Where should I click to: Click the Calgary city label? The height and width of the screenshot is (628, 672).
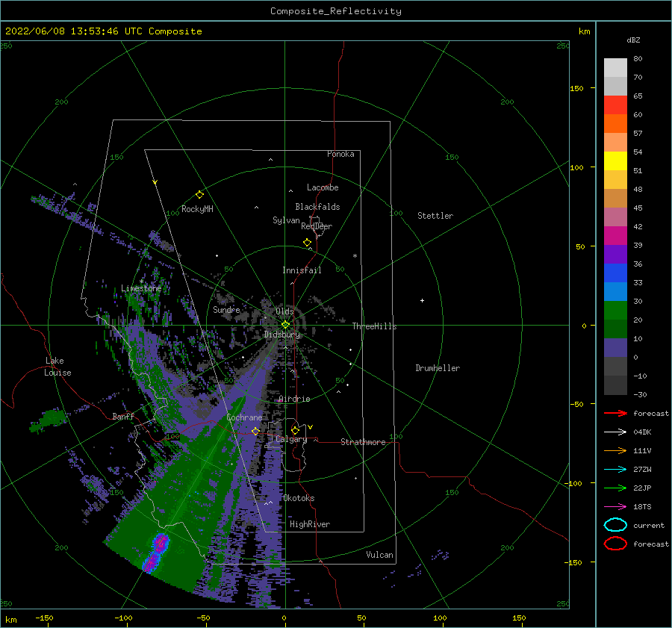coord(291,439)
